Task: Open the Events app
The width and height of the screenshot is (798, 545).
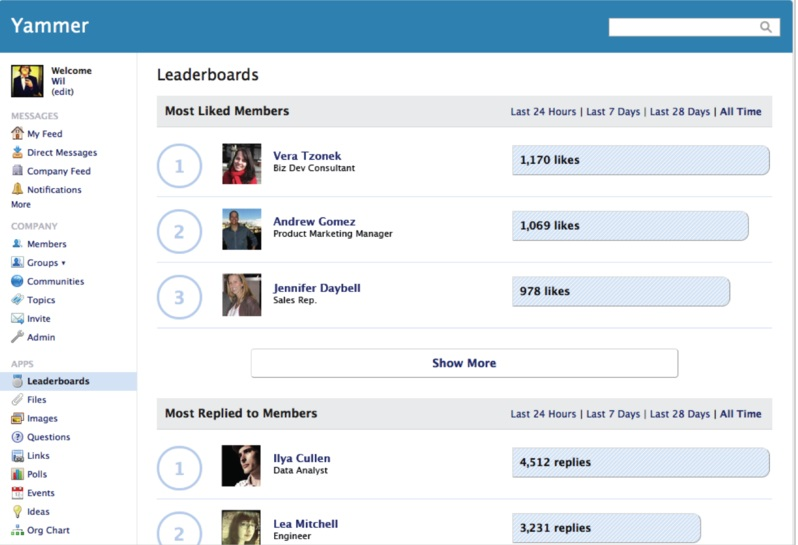Action: [41, 493]
